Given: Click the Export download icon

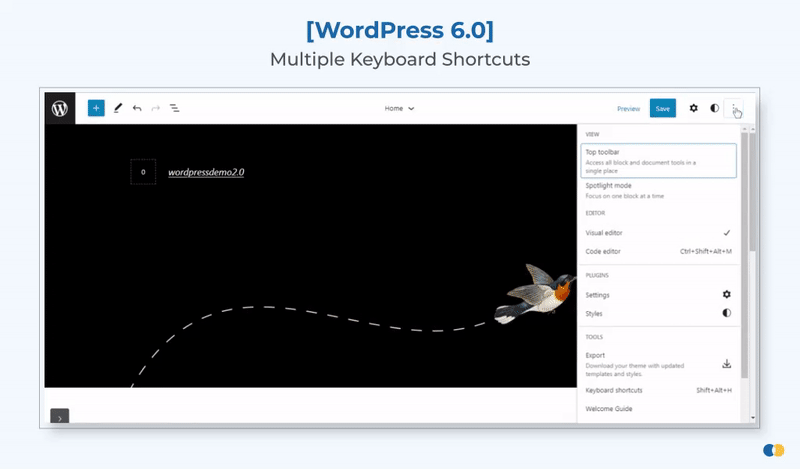Looking at the screenshot, I should [727, 364].
